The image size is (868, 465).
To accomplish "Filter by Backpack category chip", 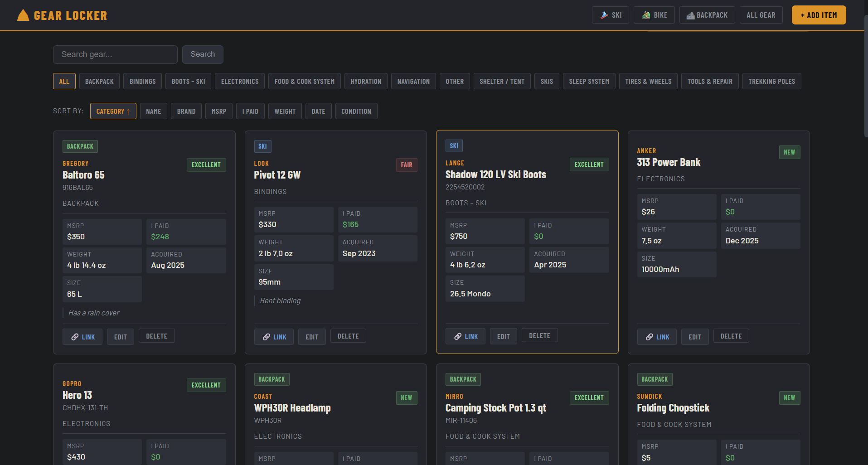I will pos(99,81).
